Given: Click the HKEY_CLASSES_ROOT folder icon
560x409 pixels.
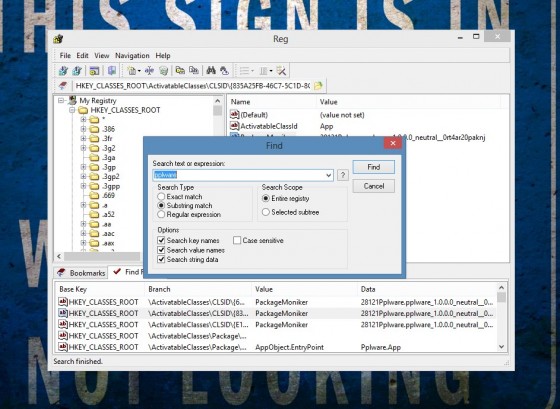Looking at the screenshot, I should [83, 110].
